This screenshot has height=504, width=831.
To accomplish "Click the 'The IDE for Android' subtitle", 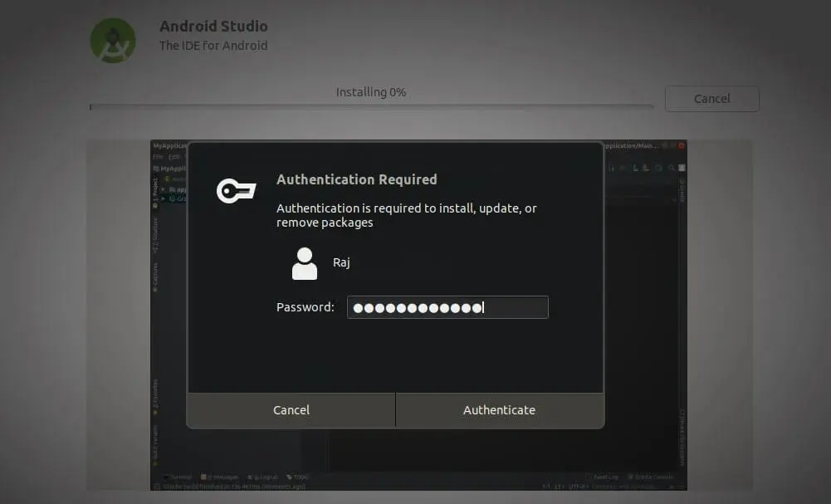I will (x=213, y=46).
